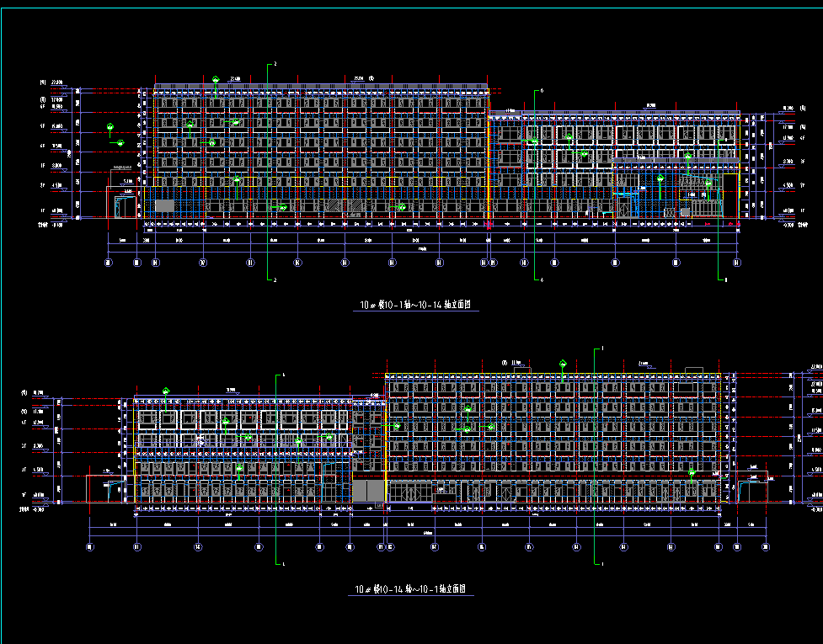Viewport: 823px width, 644px height.
Task: Click section label 1 at top of lower elevation
Action: pyautogui.click(x=601, y=348)
